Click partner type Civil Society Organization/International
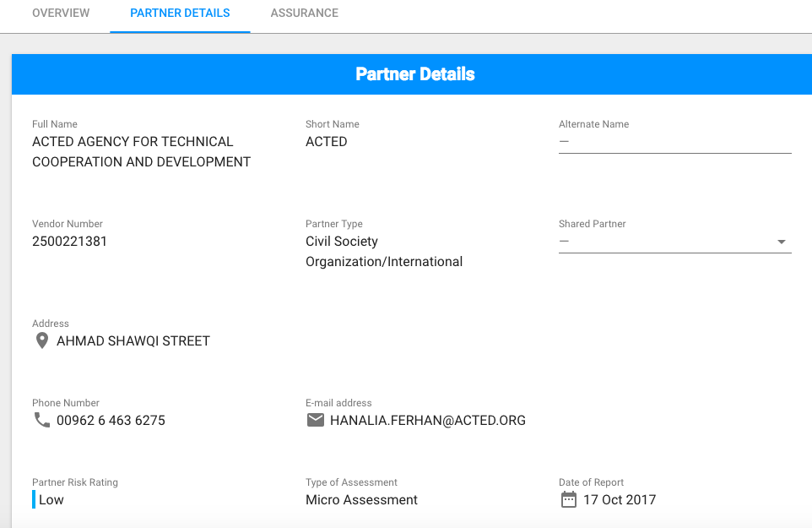The width and height of the screenshot is (812, 528). [384, 251]
